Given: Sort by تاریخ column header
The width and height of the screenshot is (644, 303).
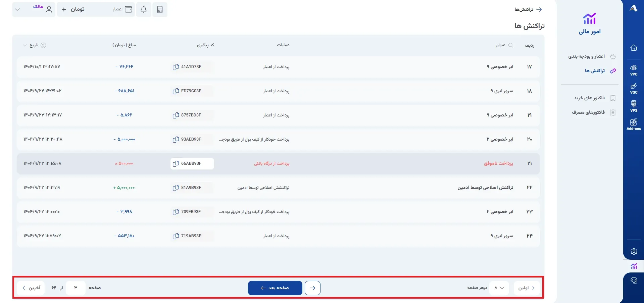Looking at the screenshot, I should point(34,45).
